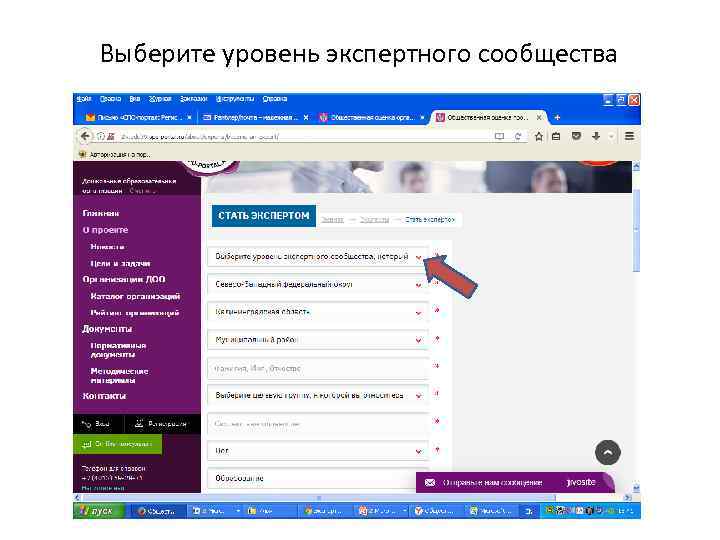Open the Авторизация bookmark in bookmarks bar
This screenshot has width=720, height=540.
click(x=115, y=154)
